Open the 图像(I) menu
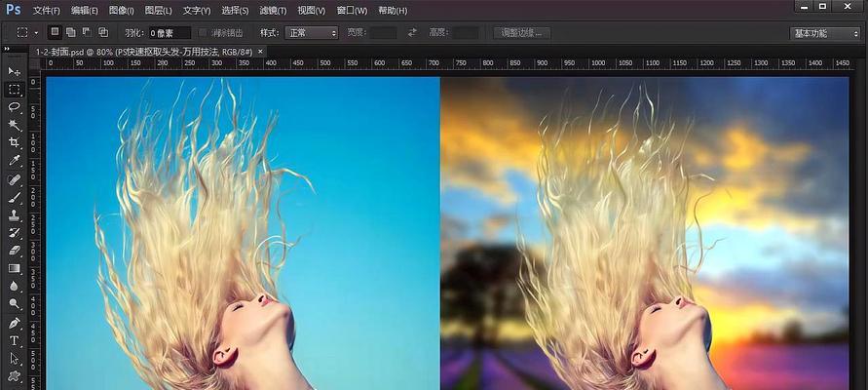 (x=121, y=11)
